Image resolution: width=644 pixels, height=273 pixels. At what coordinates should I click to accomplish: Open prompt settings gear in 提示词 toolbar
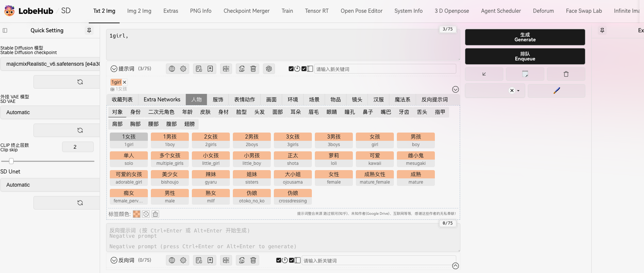click(183, 69)
